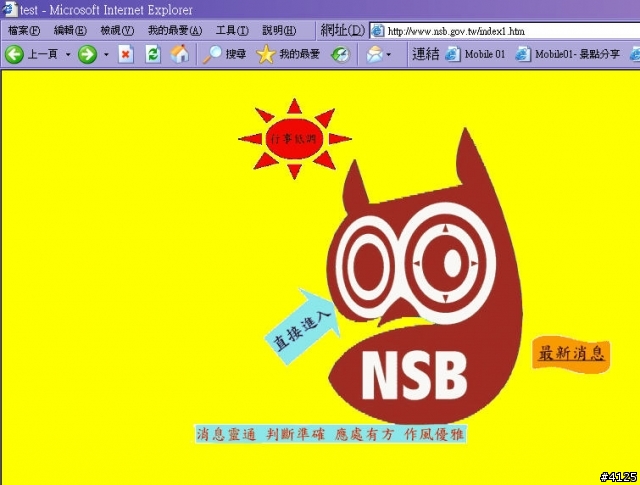Screen dimensions: 640x485
Task: Expand the Mail button dropdown arrow
Action: tap(389, 54)
